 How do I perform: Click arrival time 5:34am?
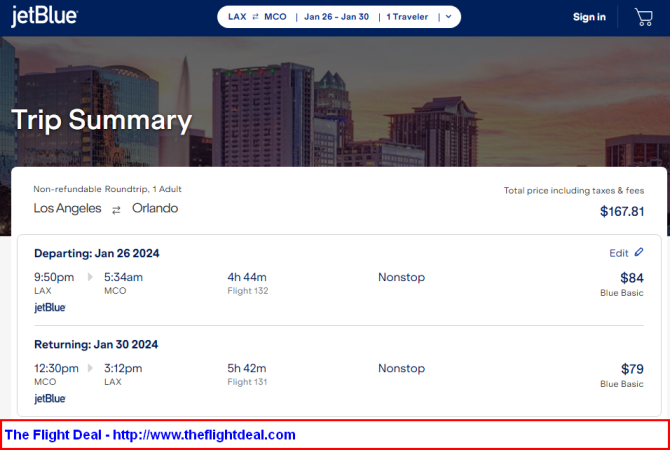(x=123, y=277)
